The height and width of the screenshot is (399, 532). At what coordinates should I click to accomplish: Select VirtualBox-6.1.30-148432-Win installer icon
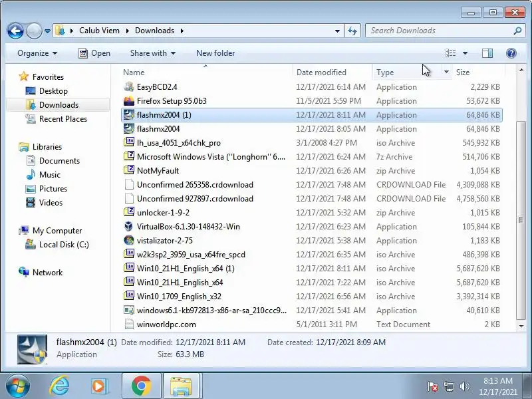tap(129, 226)
